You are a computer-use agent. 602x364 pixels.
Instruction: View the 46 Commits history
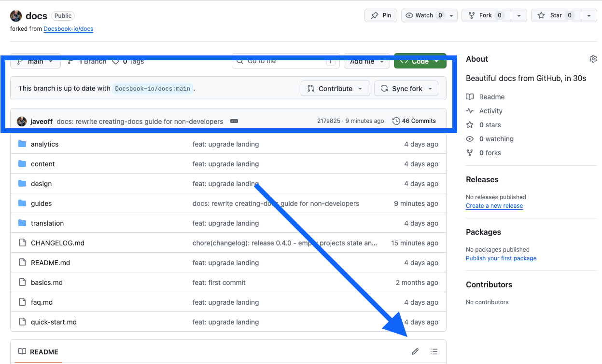pyautogui.click(x=414, y=121)
